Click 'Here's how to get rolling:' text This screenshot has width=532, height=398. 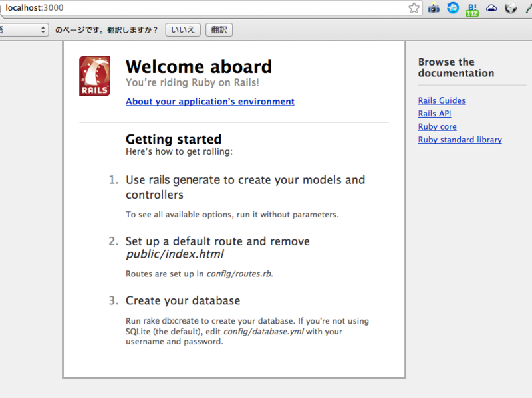[x=179, y=151]
